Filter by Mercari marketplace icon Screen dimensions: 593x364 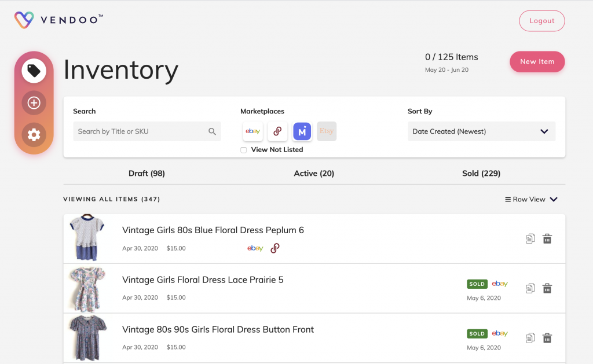tap(302, 131)
